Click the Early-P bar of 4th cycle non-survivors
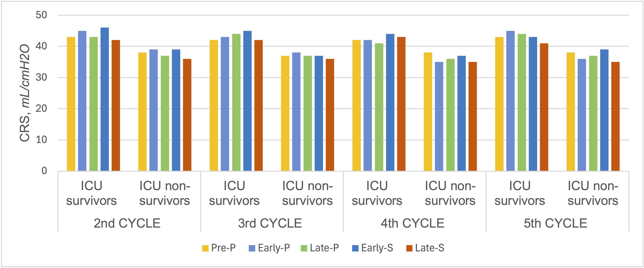The height and width of the screenshot is (268, 644). 439,116
